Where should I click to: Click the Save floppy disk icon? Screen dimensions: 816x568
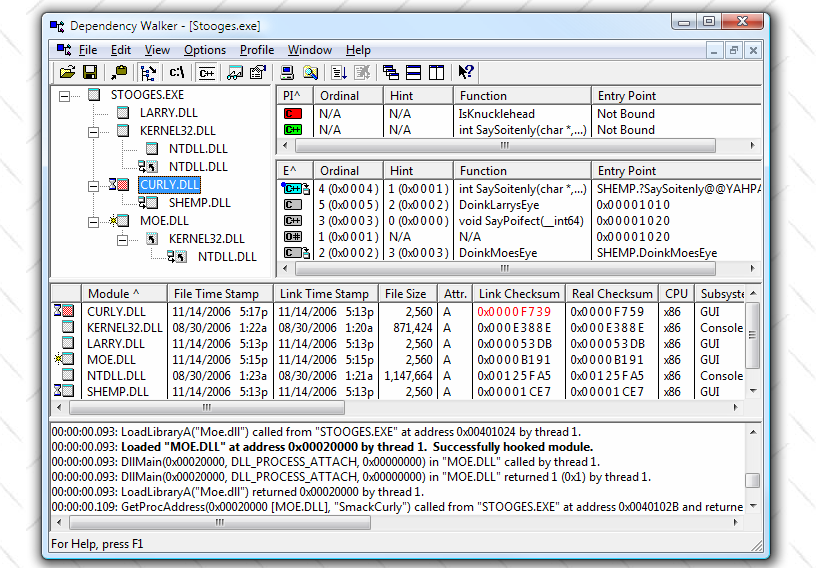(x=89, y=72)
